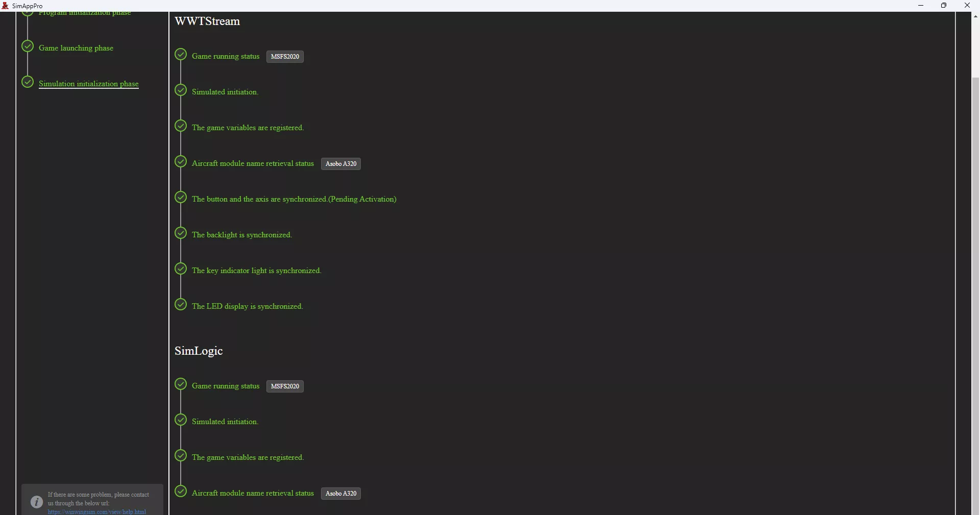The image size is (980, 515).
Task: Click the vertical scrollbar thumb
Action: (975, 296)
